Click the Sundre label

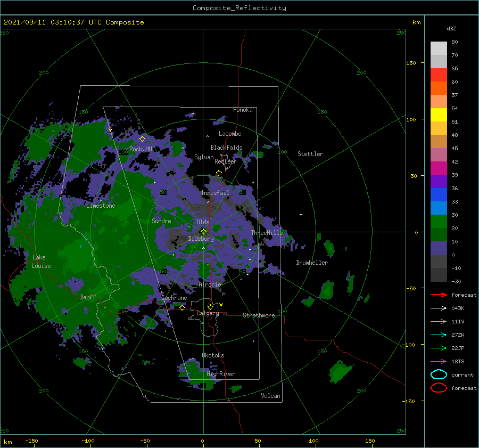pos(161,221)
